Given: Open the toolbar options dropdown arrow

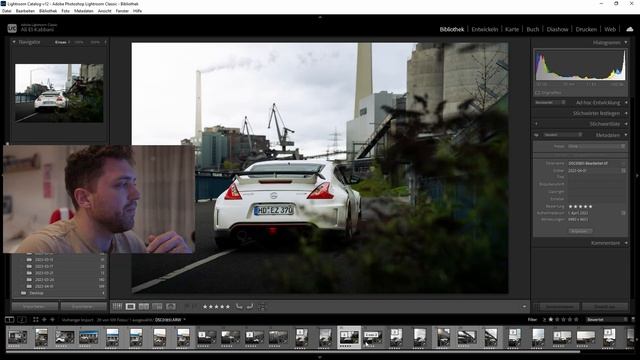Looking at the screenshot, I should tap(524, 307).
